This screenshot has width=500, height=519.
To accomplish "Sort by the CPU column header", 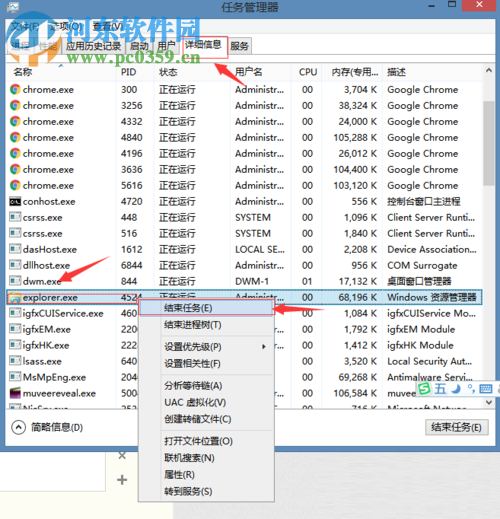I will [307, 72].
